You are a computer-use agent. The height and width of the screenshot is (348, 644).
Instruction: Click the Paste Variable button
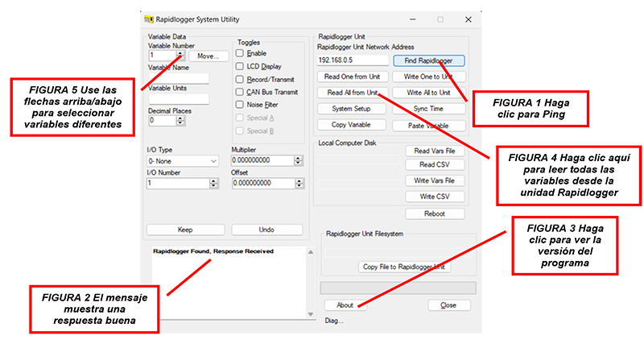point(429,126)
